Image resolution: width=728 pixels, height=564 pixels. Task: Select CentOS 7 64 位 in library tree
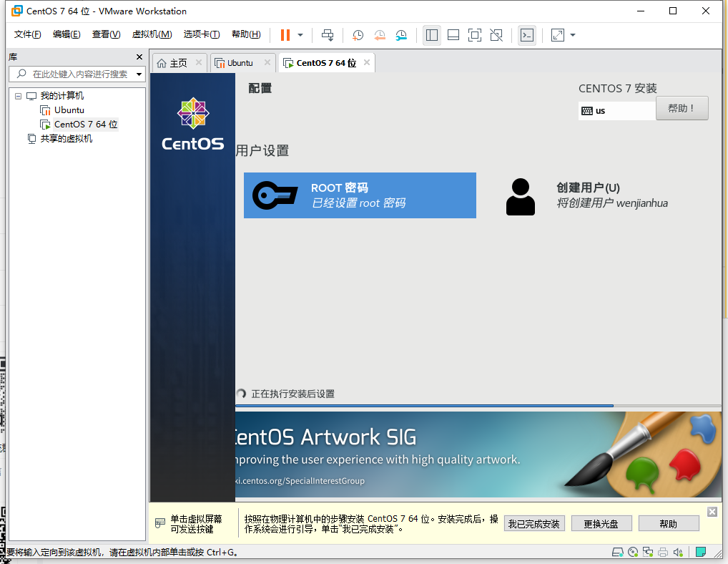click(x=85, y=125)
